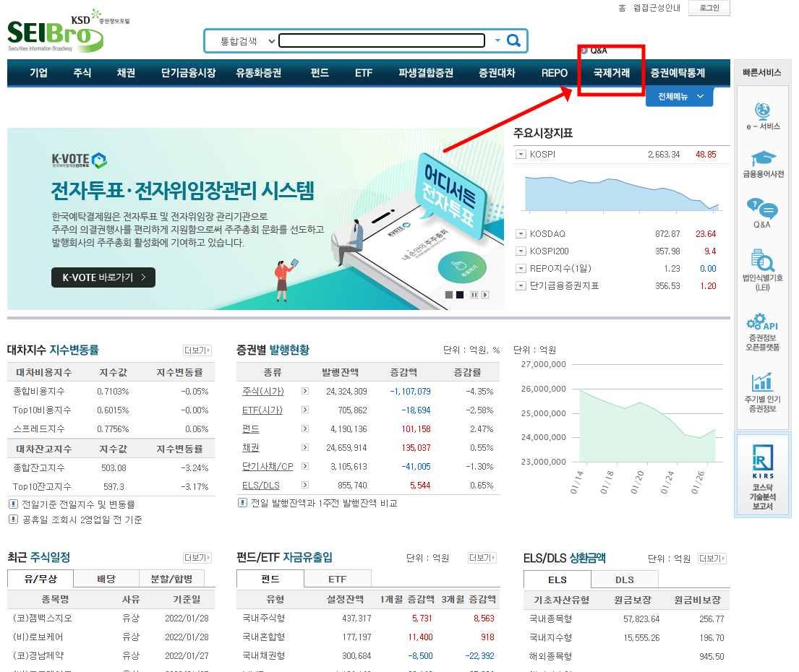Expand the REPO지수(1일) indicator toggle
The width and height of the screenshot is (799, 672).
[x=521, y=269]
